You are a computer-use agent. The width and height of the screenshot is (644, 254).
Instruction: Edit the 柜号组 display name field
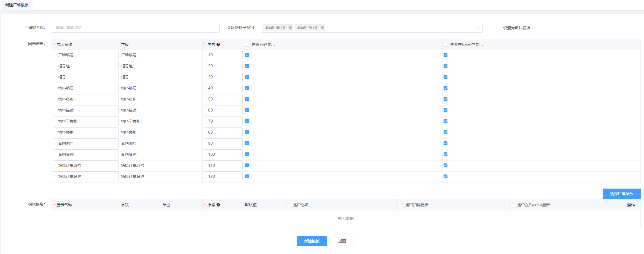86,66
